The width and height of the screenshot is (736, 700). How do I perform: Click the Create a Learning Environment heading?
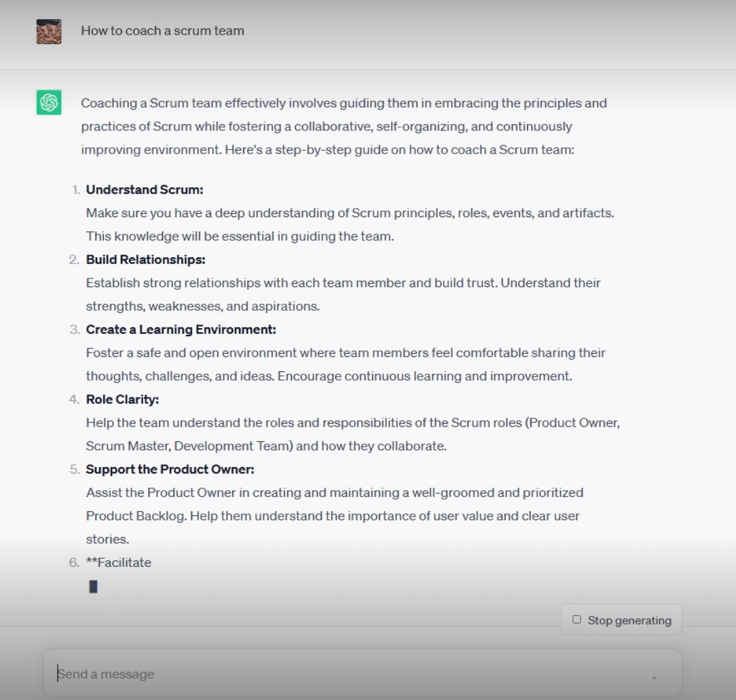pyautogui.click(x=181, y=329)
